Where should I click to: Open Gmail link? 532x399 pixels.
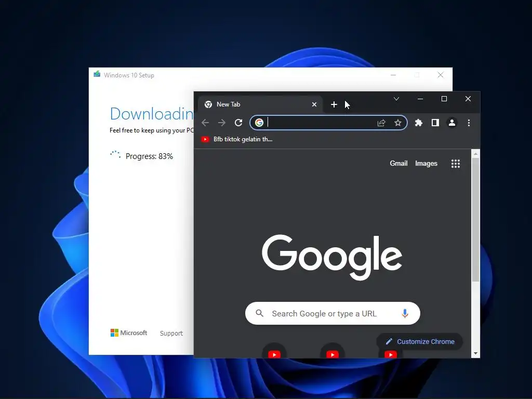tap(398, 164)
